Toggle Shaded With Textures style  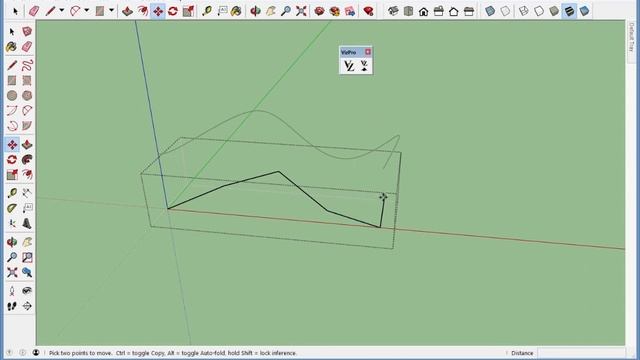(569, 11)
